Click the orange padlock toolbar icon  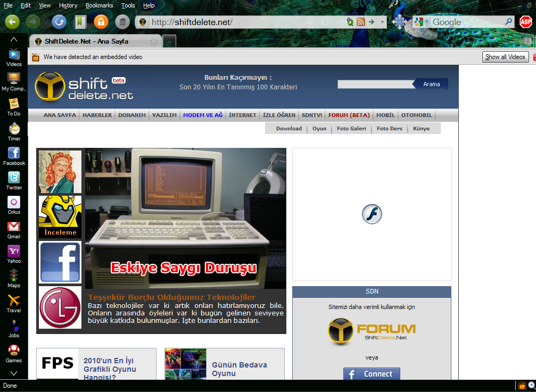pos(101,22)
